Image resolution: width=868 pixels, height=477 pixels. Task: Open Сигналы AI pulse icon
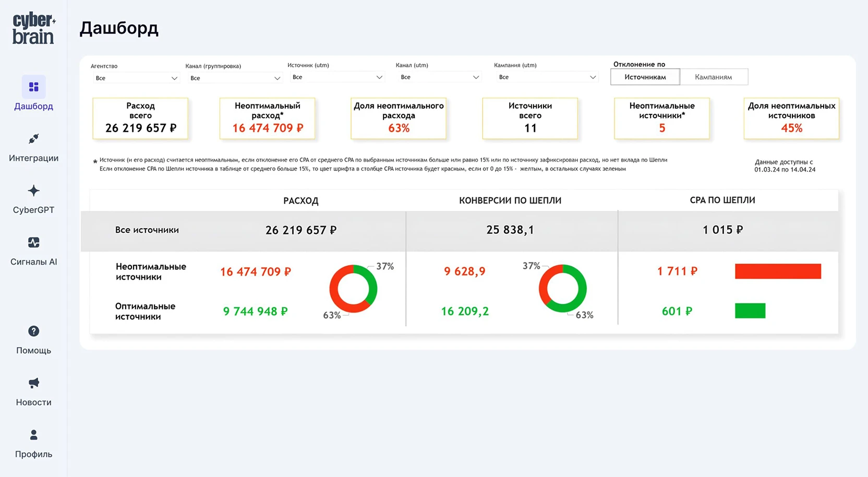33,243
